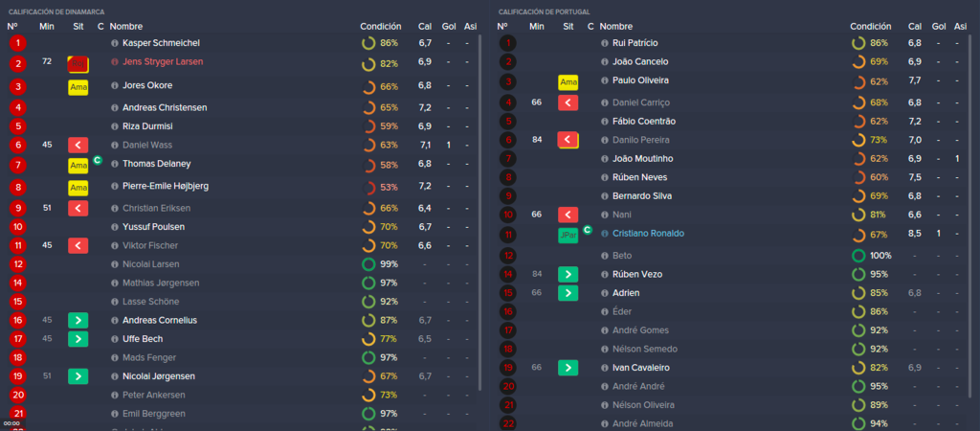Click substituted-off arrow for Daniel Wass
Viewport: 980px width, 431px height.
78,146
